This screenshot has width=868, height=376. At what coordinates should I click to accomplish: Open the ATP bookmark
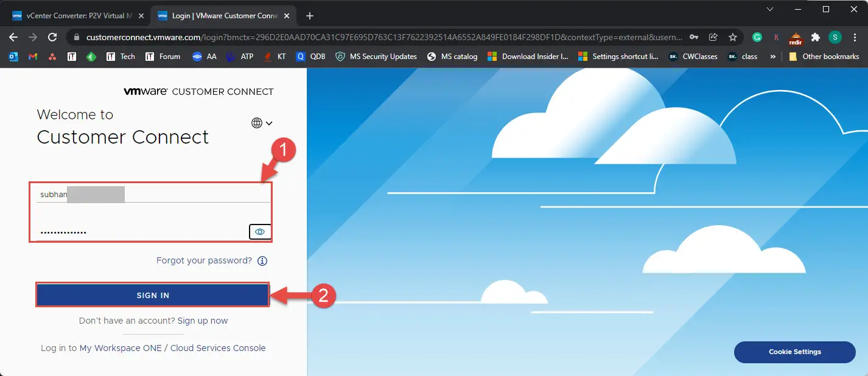click(239, 57)
